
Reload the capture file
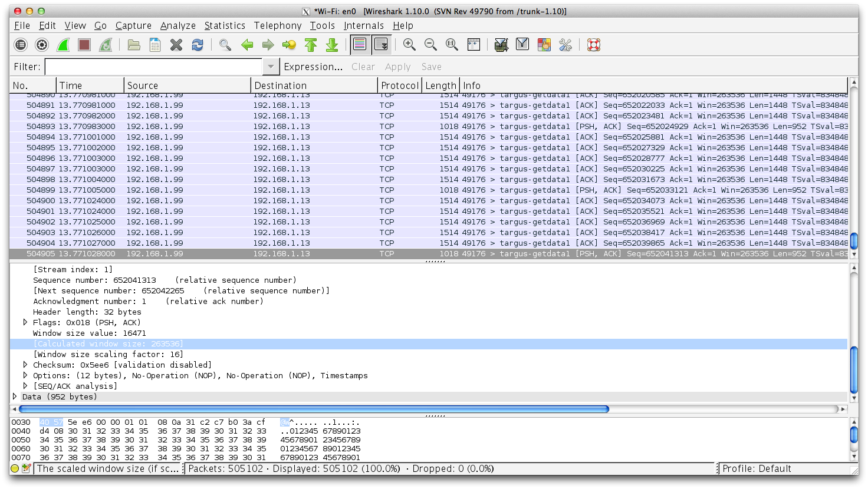(x=198, y=45)
